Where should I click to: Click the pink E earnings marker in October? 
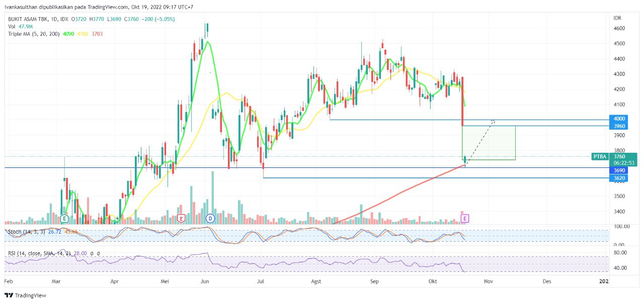click(465, 219)
